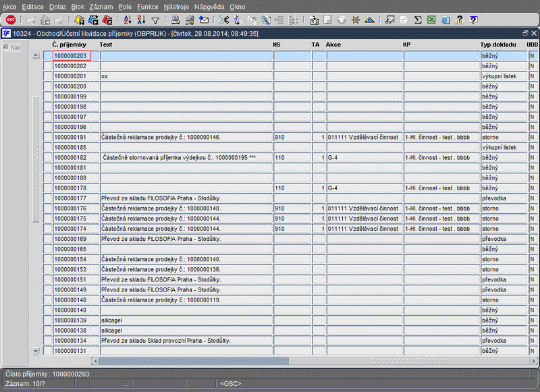This screenshot has width=540, height=392.
Task: Click the 'G-4' Akce cell in row 1000000178
Action: point(364,188)
